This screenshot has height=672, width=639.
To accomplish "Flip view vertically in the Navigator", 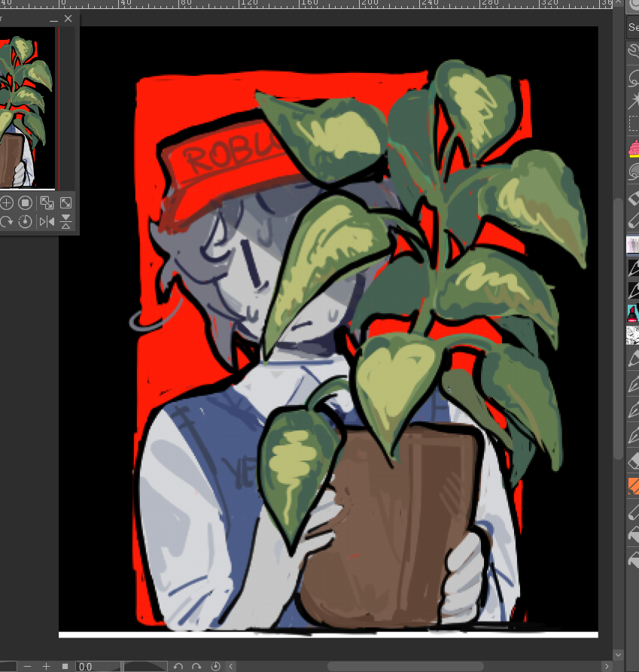I will (x=65, y=222).
